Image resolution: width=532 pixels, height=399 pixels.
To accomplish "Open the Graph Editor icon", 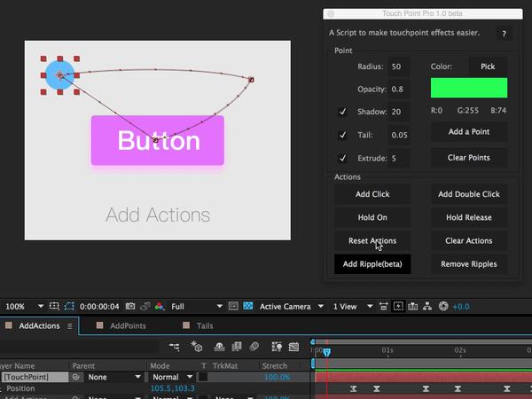I will click(293, 347).
